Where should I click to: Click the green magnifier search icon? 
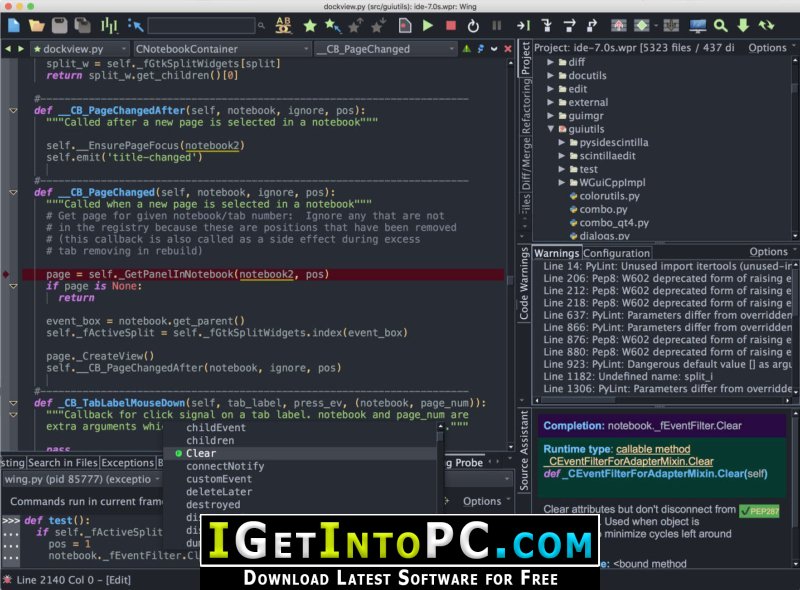tap(720, 25)
